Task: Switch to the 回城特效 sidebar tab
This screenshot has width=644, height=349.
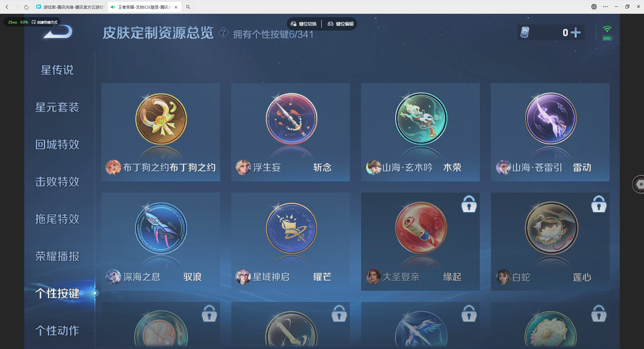Action: pos(57,145)
